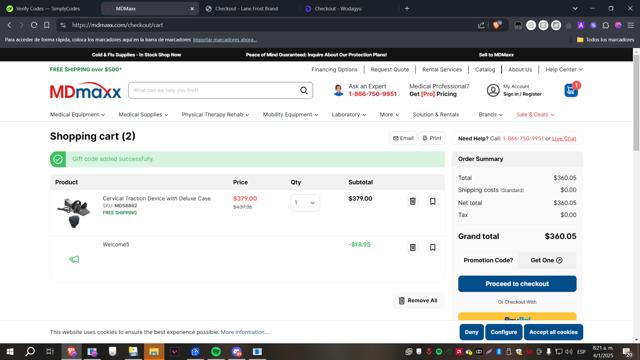Open the quantity dropdown
Screen dimensions: 640x360
pyautogui.click(x=305, y=202)
